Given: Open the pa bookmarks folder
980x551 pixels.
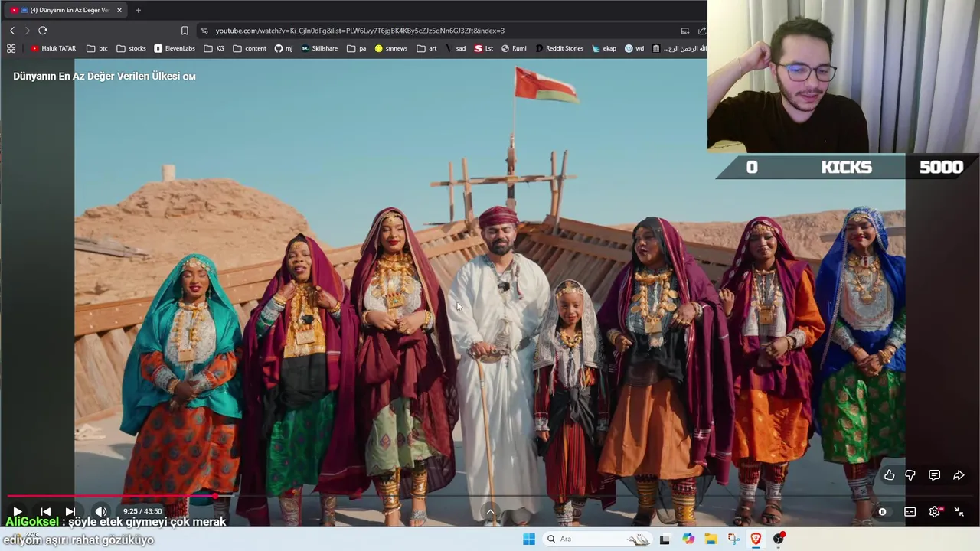Looking at the screenshot, I should click(x=356, y=48).
